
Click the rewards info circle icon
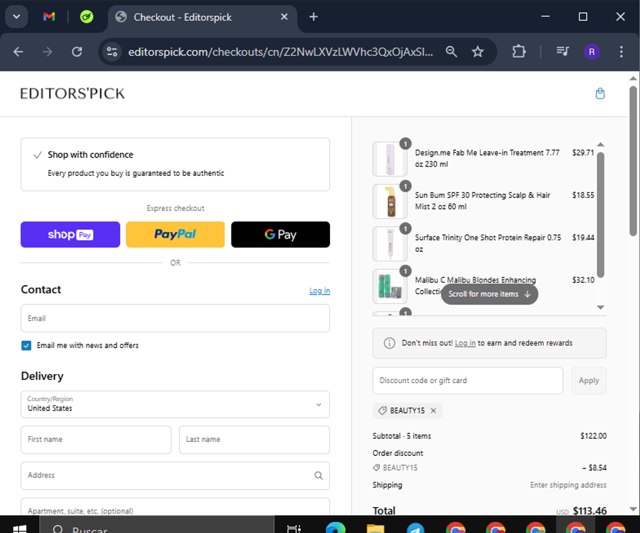[x=389, y=343]
